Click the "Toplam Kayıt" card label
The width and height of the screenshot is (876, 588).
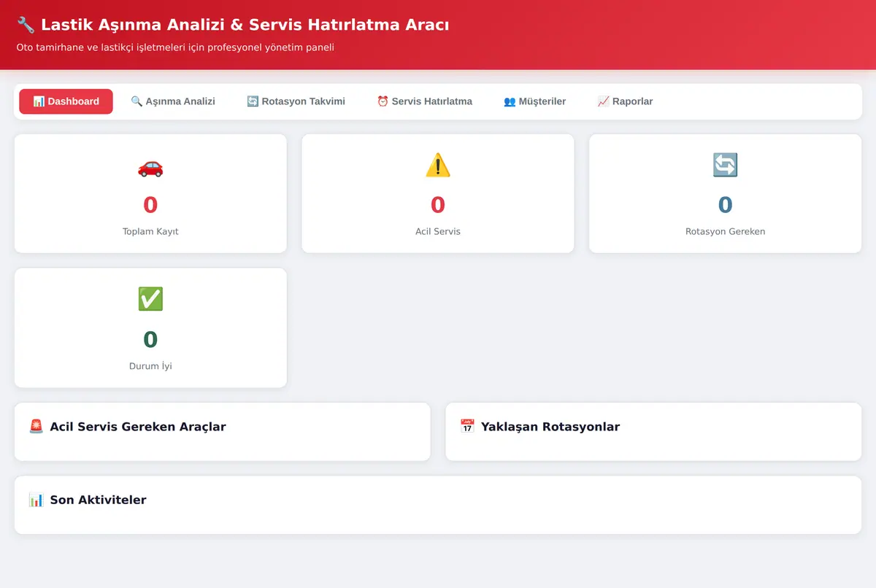click(150, 231)
